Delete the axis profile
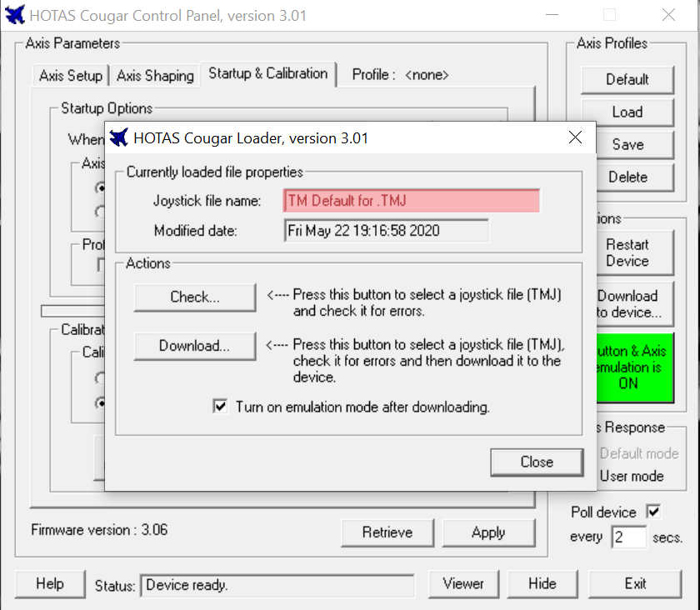Screen dimensions: 700x610 click(x=634, y=177)
